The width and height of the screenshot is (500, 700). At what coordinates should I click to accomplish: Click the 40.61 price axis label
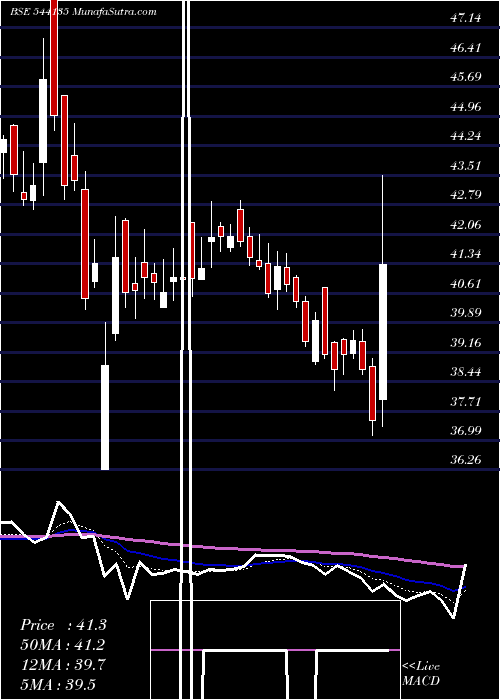click(x=466, y=283)
